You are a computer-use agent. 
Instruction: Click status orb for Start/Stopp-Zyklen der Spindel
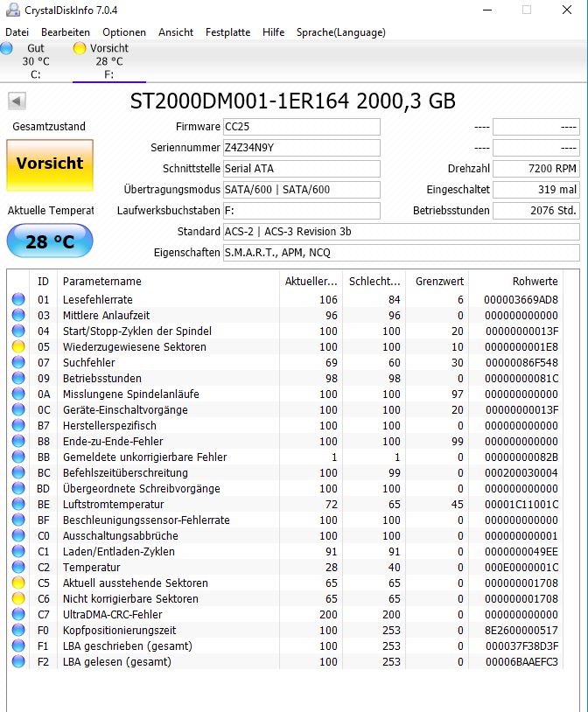click(18, 331)
